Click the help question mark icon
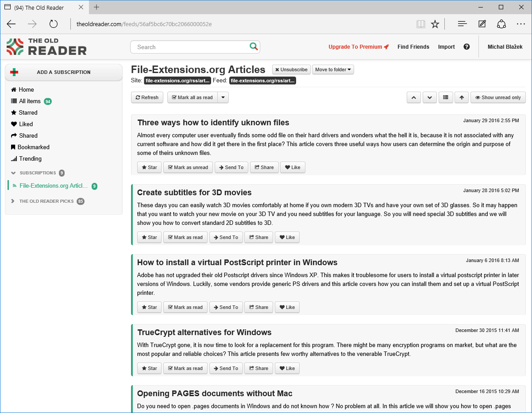Viewport: 532px width, 413px height. coord(466,46)
